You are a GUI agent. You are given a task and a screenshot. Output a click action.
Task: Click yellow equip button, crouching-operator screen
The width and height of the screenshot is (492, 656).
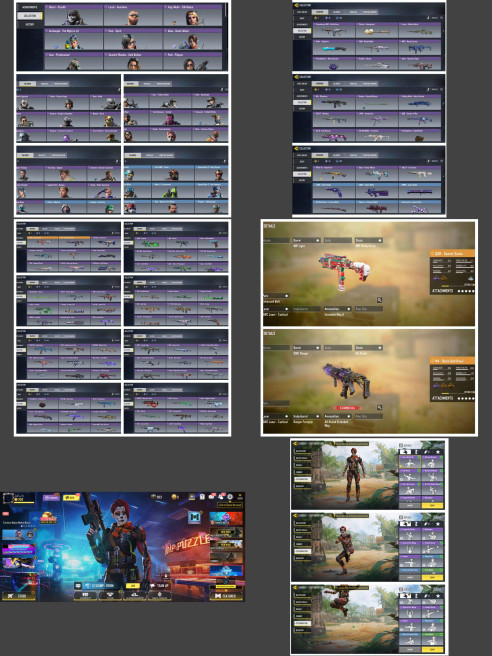pos(432,577)
